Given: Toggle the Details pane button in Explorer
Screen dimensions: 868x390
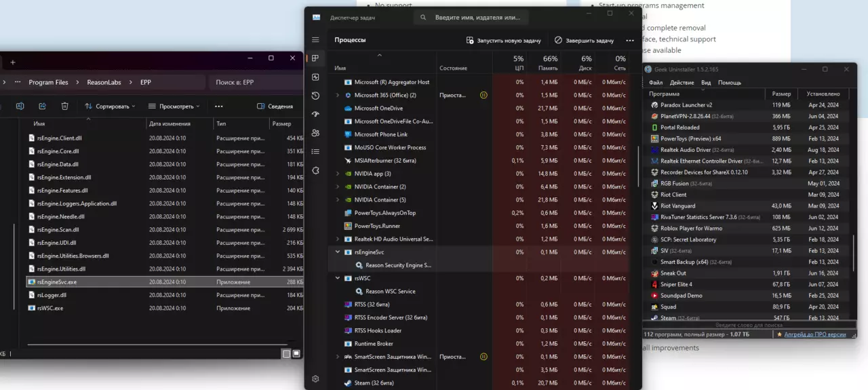Looking at the screenshot, I should click(275, 106).
